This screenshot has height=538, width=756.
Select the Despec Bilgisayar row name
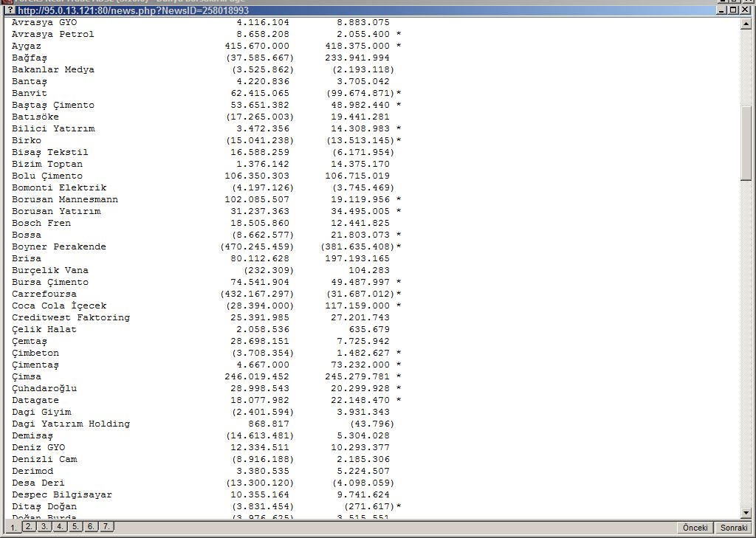click(62, 494)
